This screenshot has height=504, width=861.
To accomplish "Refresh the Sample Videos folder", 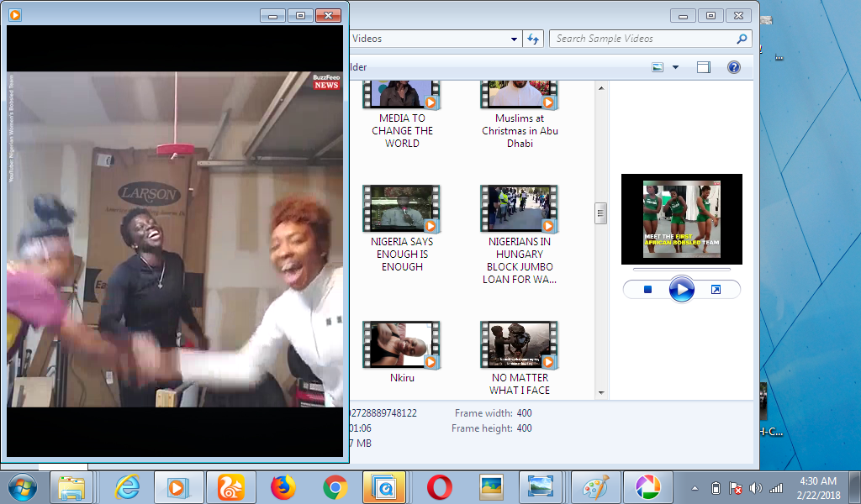I will click(533, 39).
